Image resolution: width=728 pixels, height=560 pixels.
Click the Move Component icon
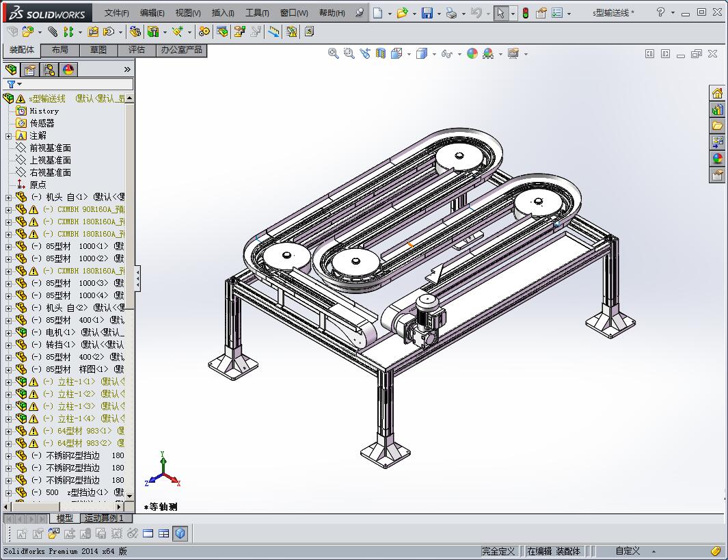109,31
